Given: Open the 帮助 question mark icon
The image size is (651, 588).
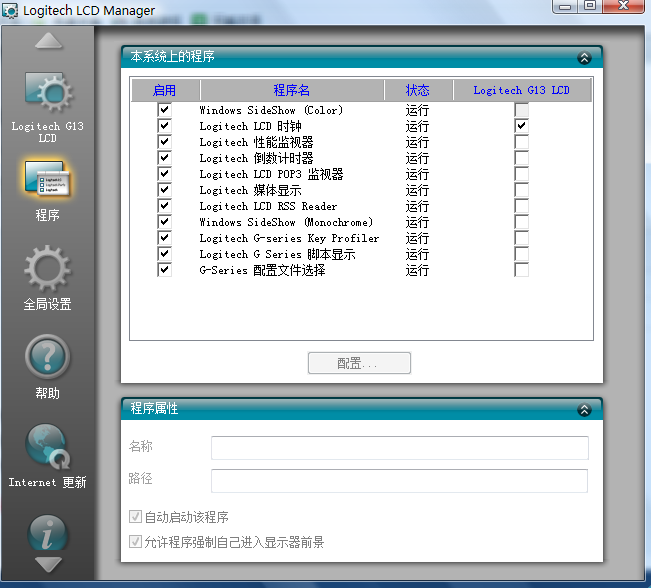Looking at the screenshot, I should pos(47,357).
